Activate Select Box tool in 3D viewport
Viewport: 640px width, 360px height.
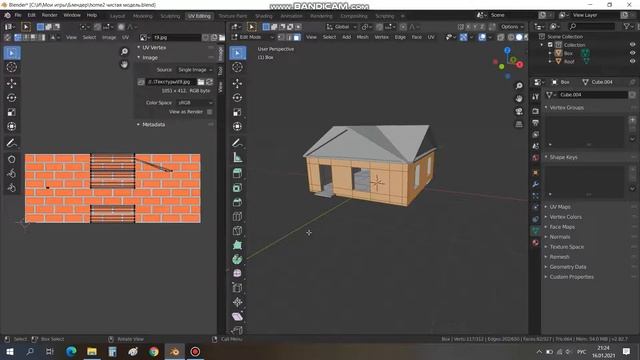point(238,53)
